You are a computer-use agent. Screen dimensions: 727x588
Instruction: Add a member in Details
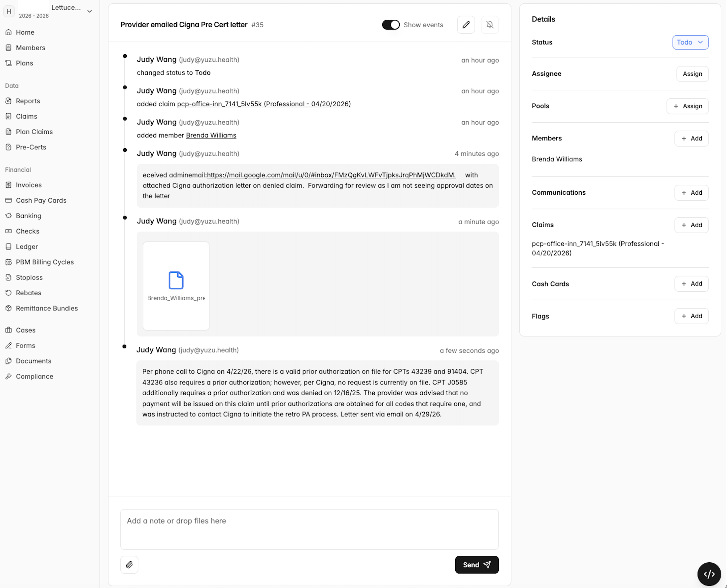click(x=691, y=138)
